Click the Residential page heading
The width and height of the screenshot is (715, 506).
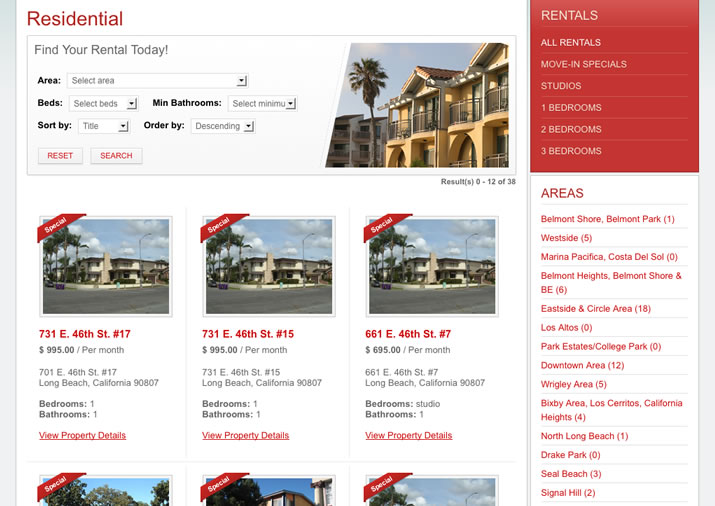click(75, 19)
